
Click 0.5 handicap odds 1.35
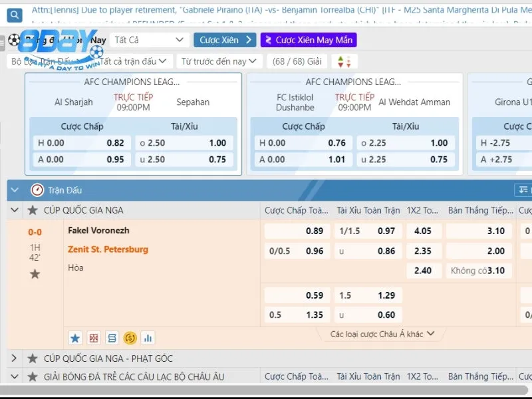tap(297, 315)
